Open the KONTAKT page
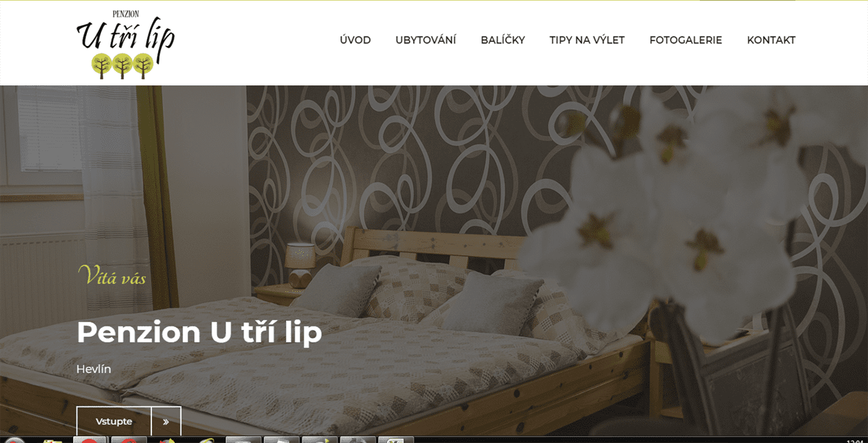 [771, 40]
